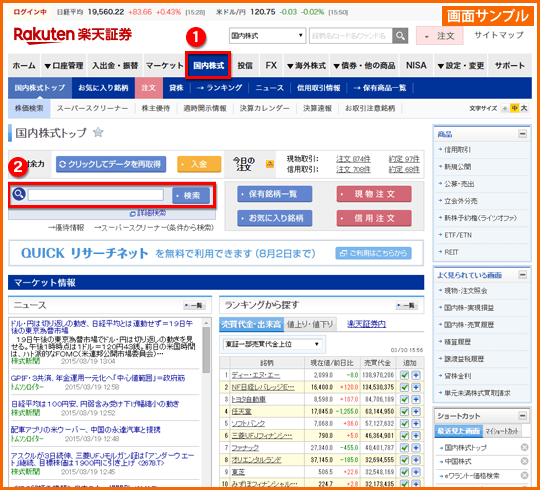Switch to 売買代金・出来高 ranking tab
Screen dimensions: 540x490
pos(251,324)
